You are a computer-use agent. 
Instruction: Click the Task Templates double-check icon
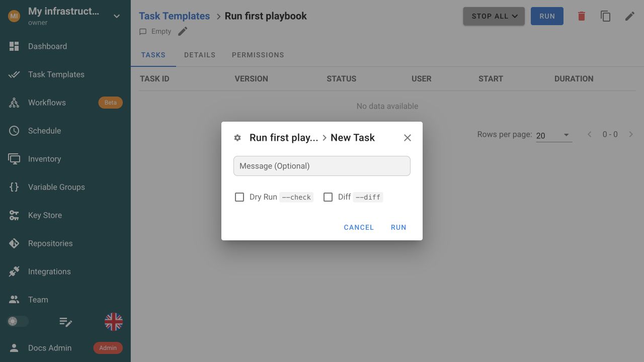[x=14, y=74]
